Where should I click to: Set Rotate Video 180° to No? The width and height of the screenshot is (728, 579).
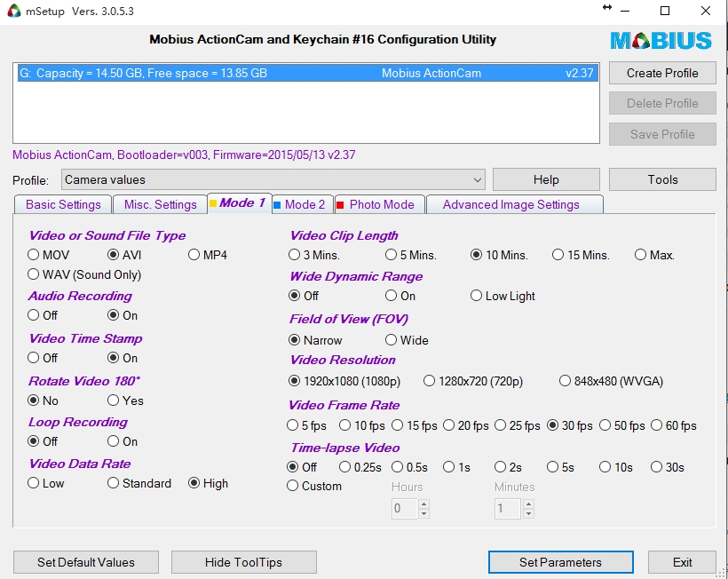pos(43,401)
